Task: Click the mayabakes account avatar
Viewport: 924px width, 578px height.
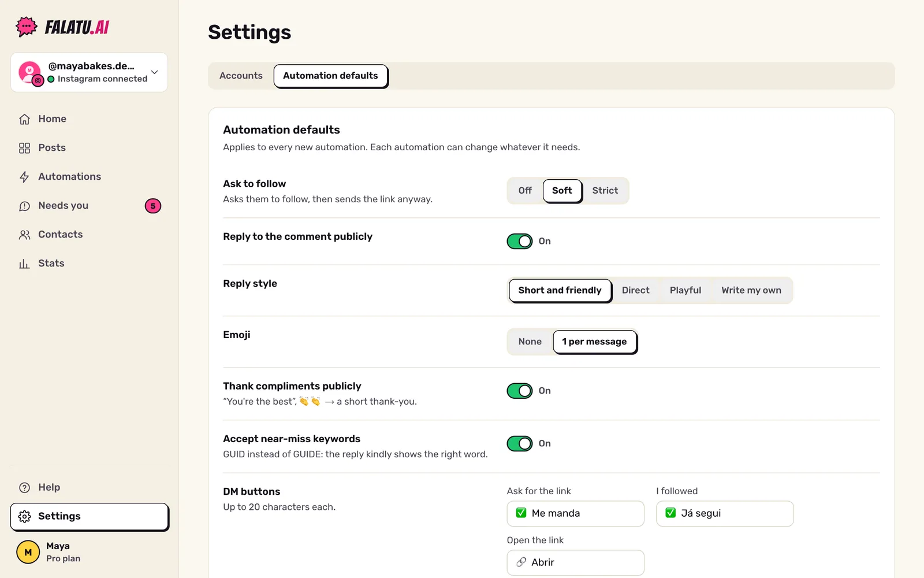Action: point(30,72)
